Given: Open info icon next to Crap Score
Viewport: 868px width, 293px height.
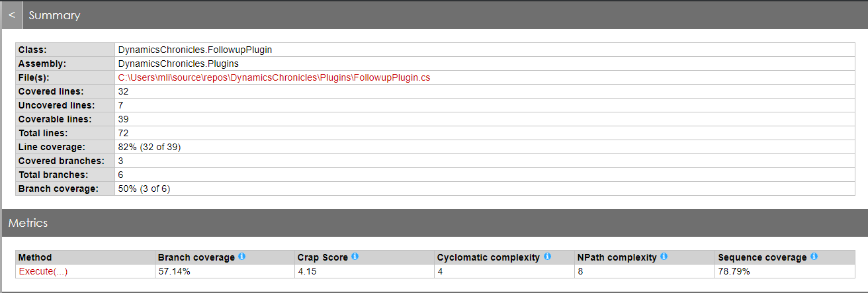Looking at the screenshot, I should 355,257.
